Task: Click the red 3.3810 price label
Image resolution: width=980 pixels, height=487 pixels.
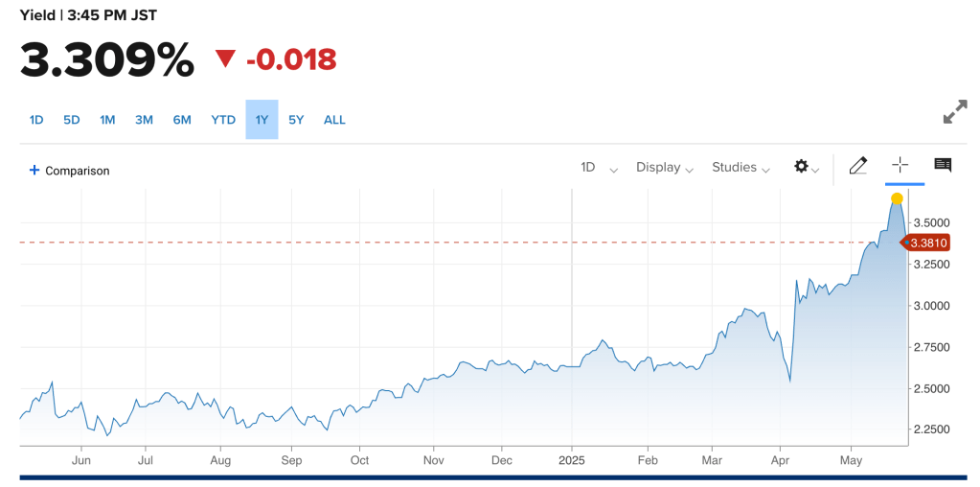Action: (x=927, y=243)
